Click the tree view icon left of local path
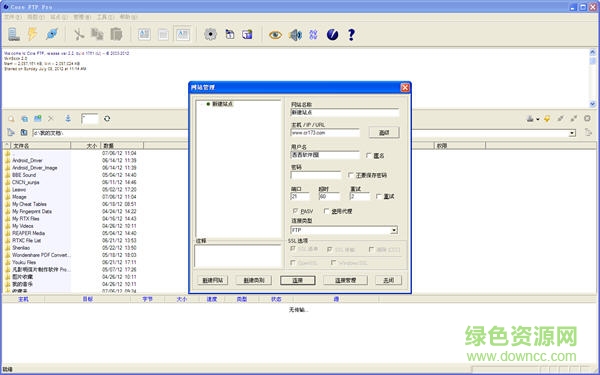 (x=11, y=132)
